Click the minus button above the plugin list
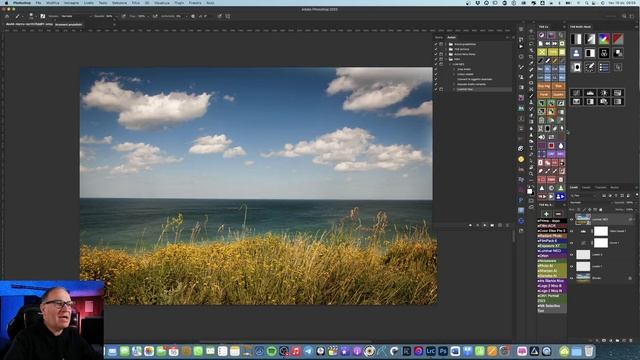The height and width of the screenshot is (360, 640). [558, 213]
